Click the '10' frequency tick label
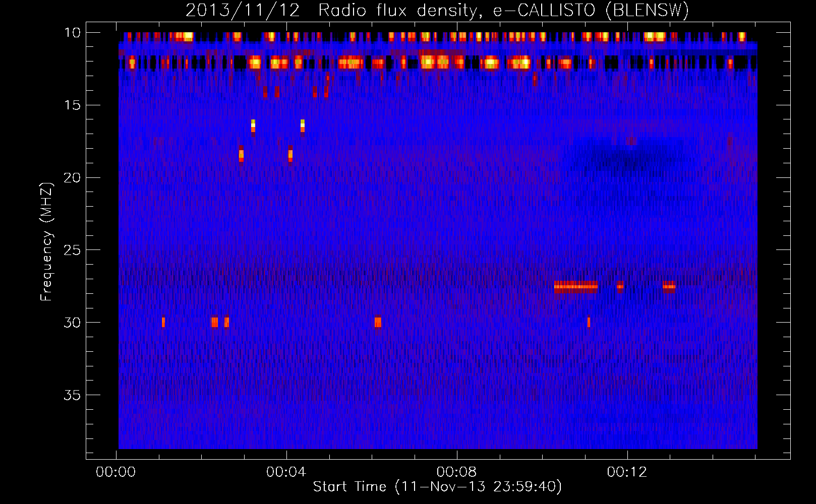 [x=73, y=32]
